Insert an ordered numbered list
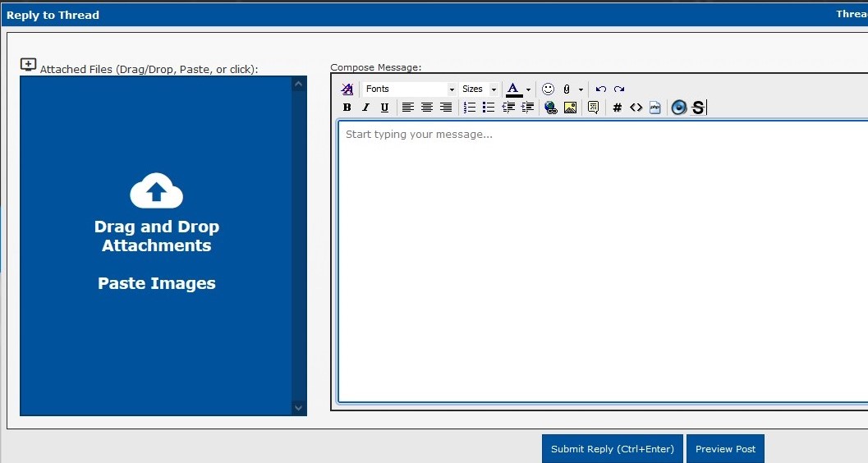Viewport: 868px width, 463px height. point(470,108)
